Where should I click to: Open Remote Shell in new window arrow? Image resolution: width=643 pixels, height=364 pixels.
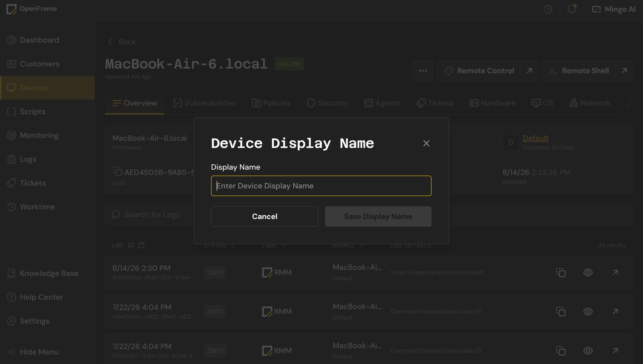tap(624, 71)
